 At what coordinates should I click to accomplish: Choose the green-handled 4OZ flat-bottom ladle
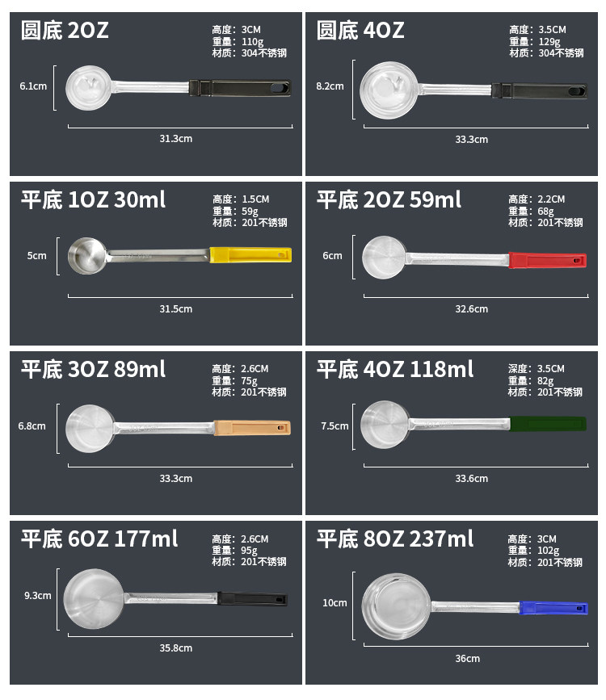click(x=473, y=421)
